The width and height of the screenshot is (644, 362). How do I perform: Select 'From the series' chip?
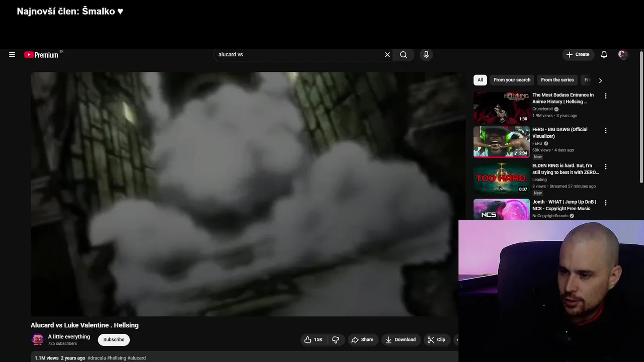coord(557,80)
